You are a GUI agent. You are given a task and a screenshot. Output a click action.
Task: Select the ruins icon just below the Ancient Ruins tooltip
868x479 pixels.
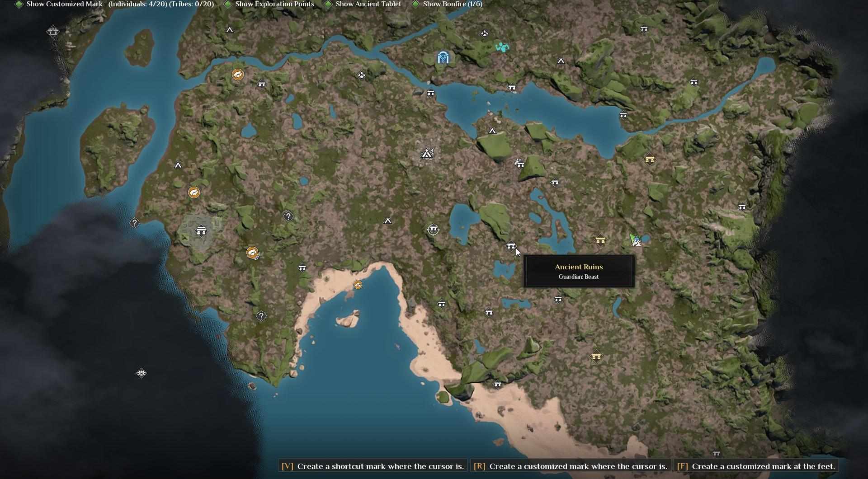(558, 300)
